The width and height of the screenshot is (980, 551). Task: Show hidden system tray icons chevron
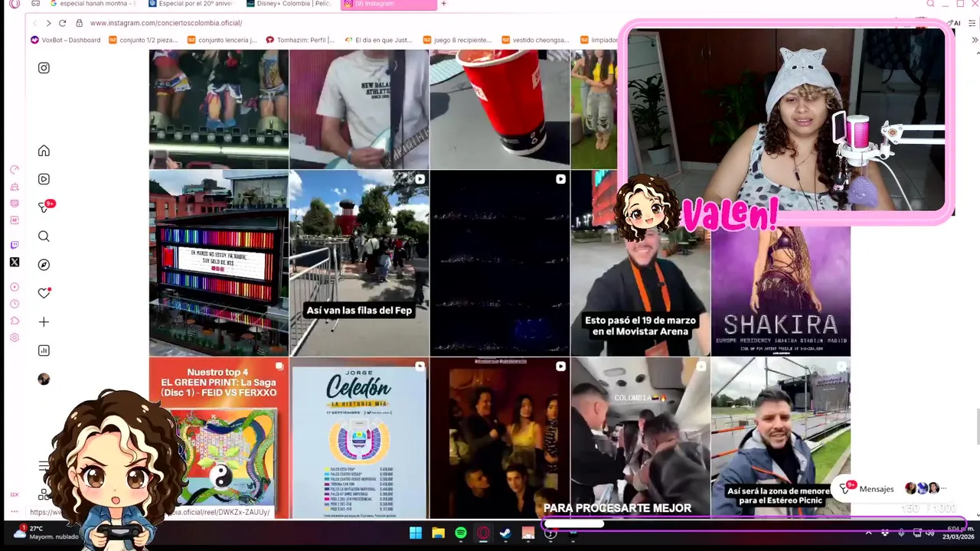(x=868, y=533)
